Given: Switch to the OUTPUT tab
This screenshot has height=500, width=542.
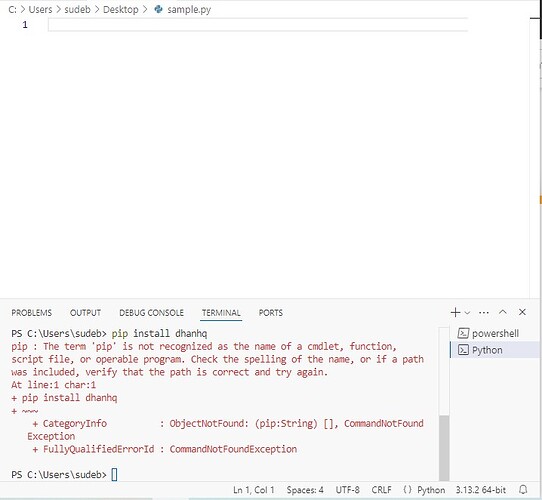Looking at the screenshot, I should coord(85,313).
